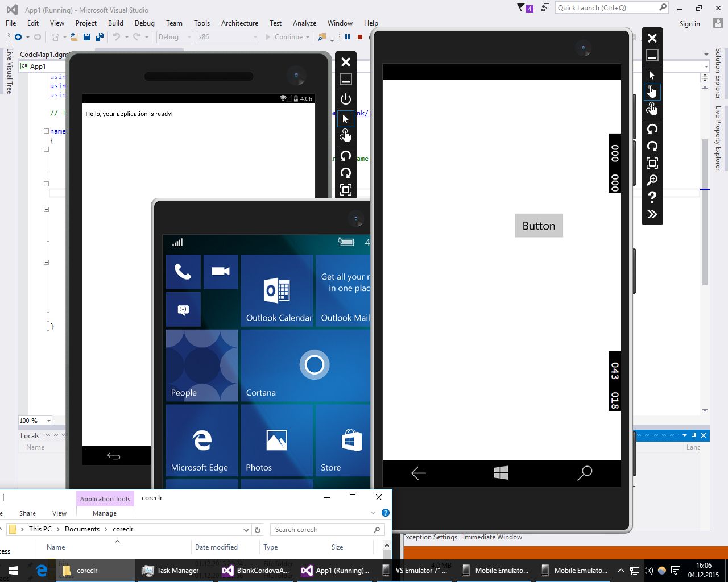The image size is (728, 582).
Task: Select the pointer tool on the right emulator toolbar
Action: click(x=652, y=75)
